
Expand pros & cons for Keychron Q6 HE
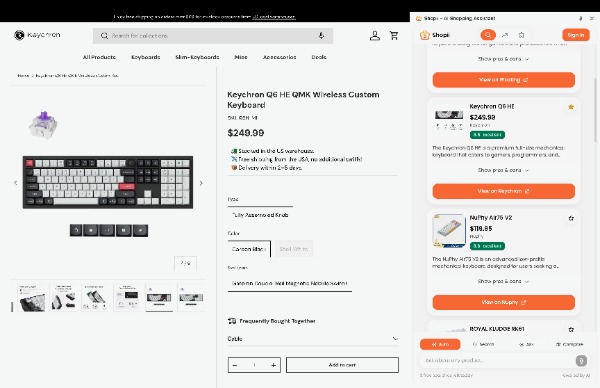tap(503, 170)
